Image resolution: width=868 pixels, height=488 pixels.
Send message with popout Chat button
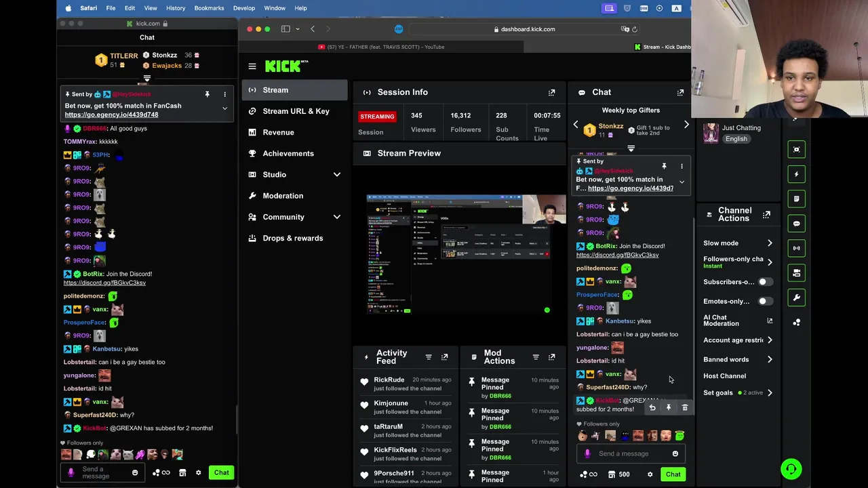(x=222, y=472)
